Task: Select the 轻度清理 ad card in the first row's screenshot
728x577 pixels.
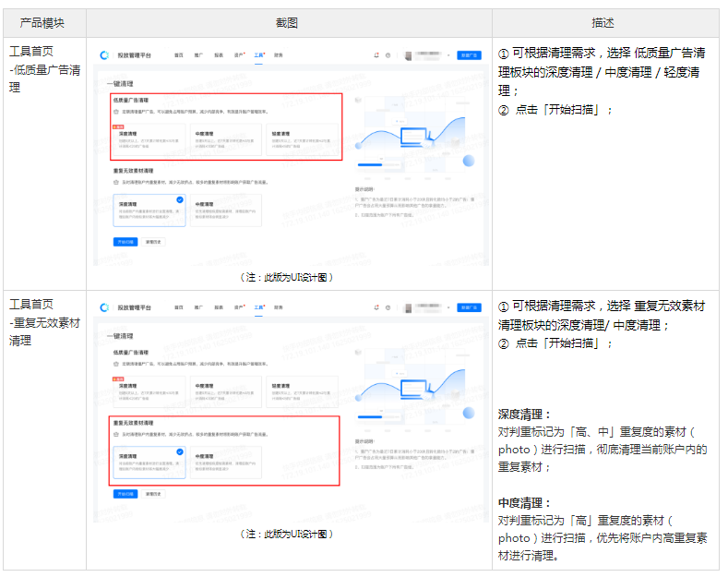Action: [303, 138]
